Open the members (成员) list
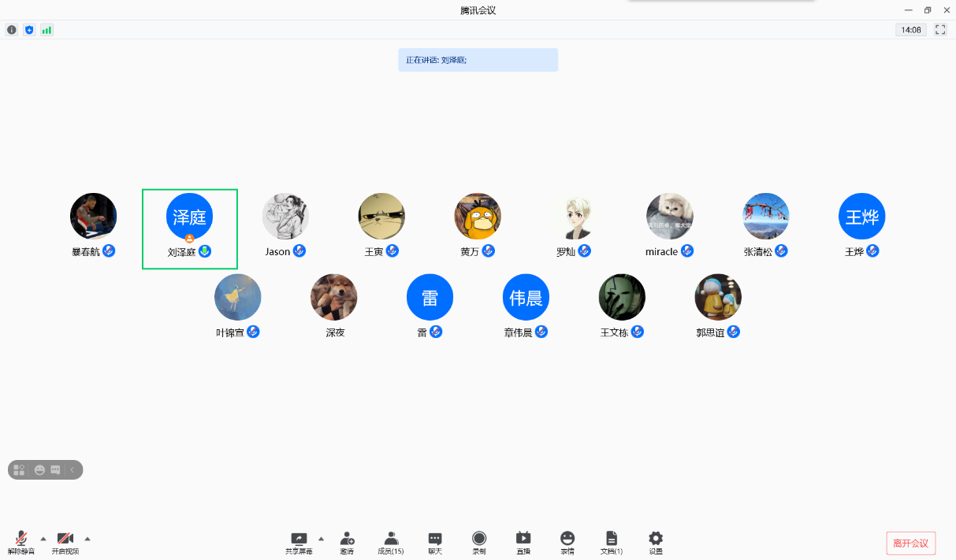Screen dimensions: 956x560 click(x=391, y=542)
